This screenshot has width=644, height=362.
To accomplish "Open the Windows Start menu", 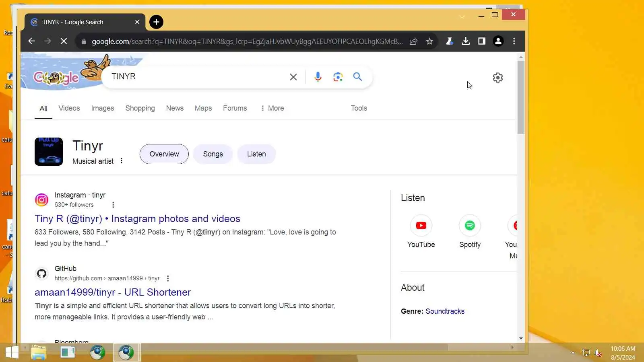I will 12,353.
